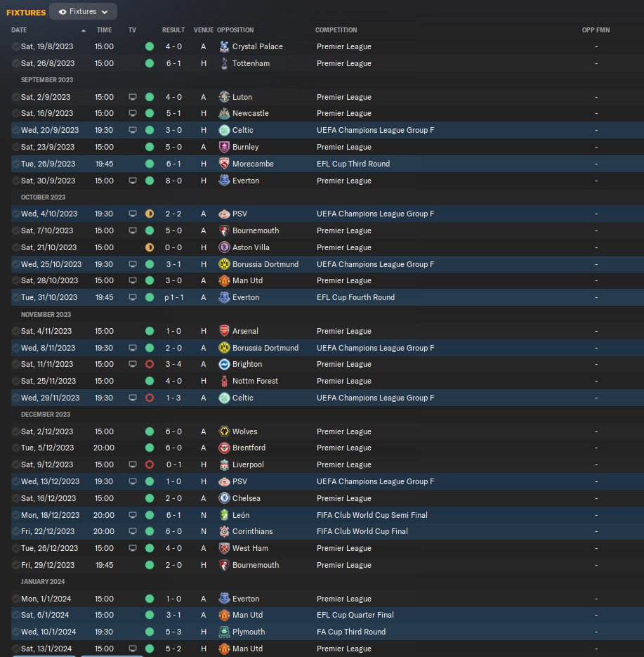Click the loss indicator on Brighton row
Image resolution: width=644 pixels, height=657 pixels.
(x=150, y=364)
